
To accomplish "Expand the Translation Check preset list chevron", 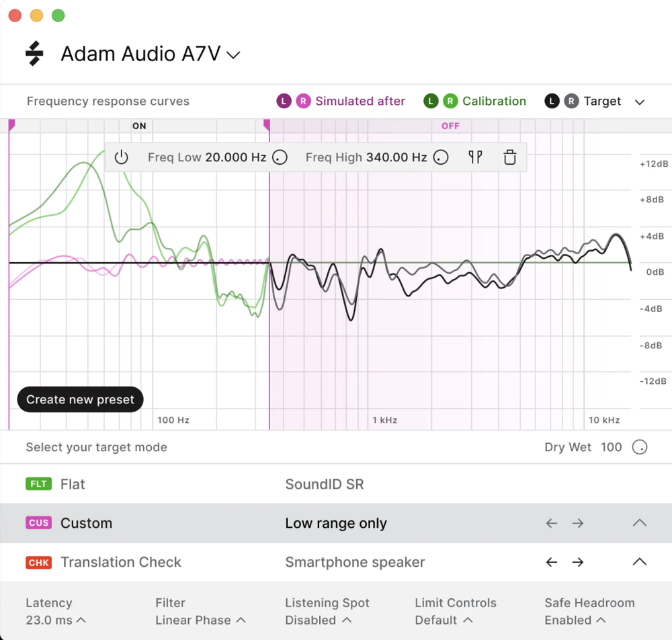I will 640,561.
